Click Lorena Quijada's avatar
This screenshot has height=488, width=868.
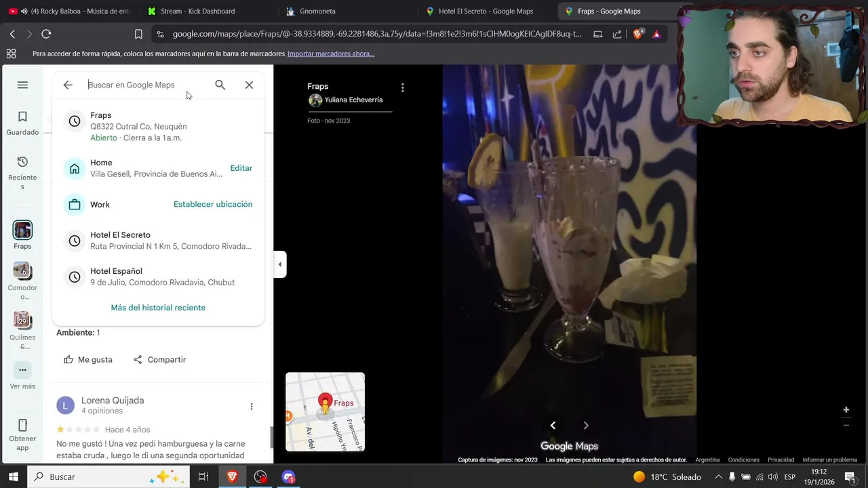(65, 405)
